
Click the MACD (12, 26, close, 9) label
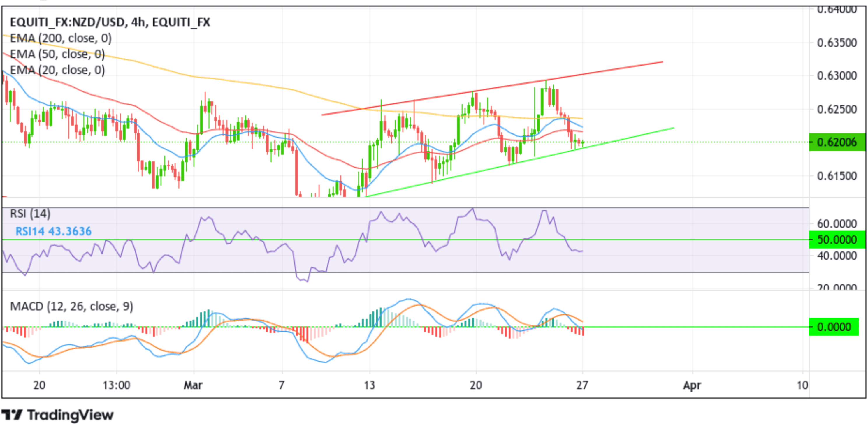tap(71, 306)
